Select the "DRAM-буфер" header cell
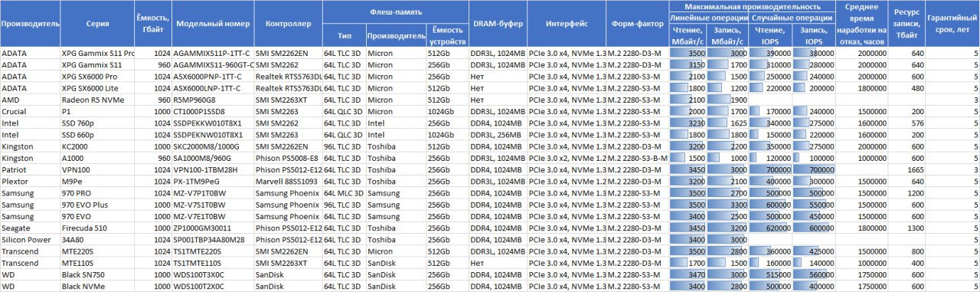The width and height of the screenshot is (980, 292). tap(497, 24)
